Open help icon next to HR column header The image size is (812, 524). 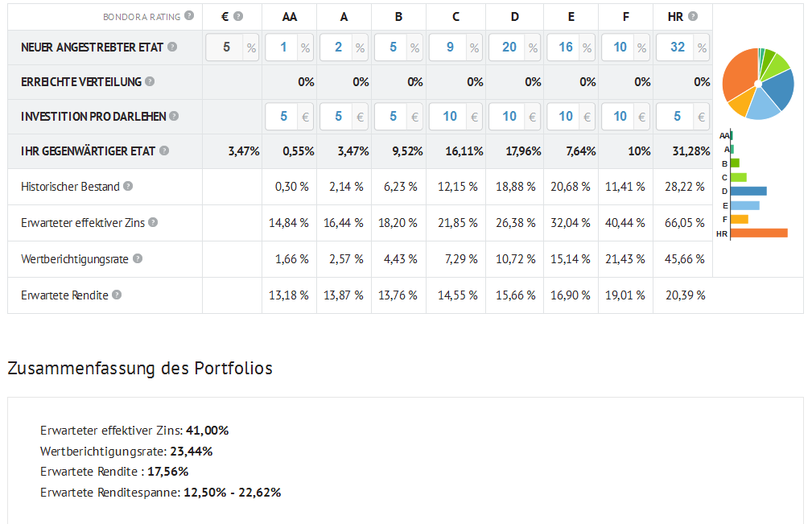coord(693,16)
